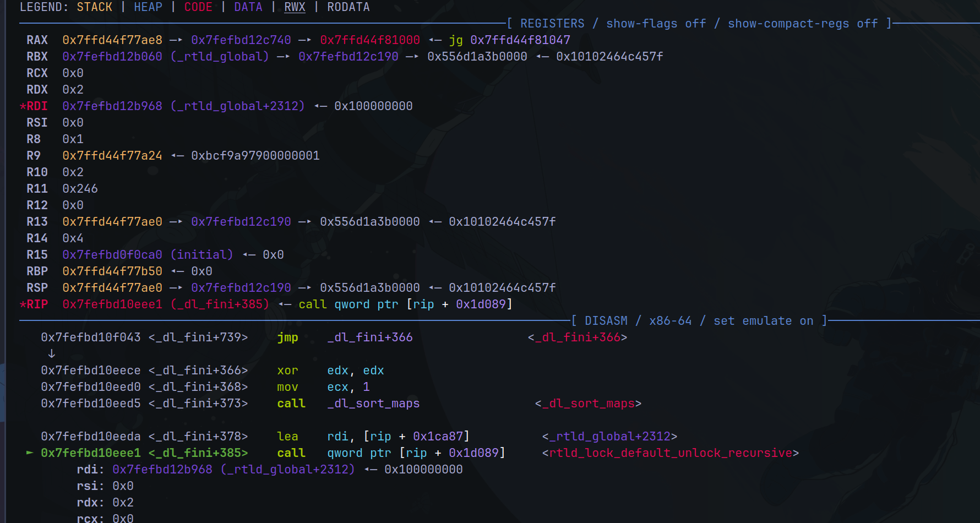
Task: Click the x86-64 header text
Action: coord(671,321)
